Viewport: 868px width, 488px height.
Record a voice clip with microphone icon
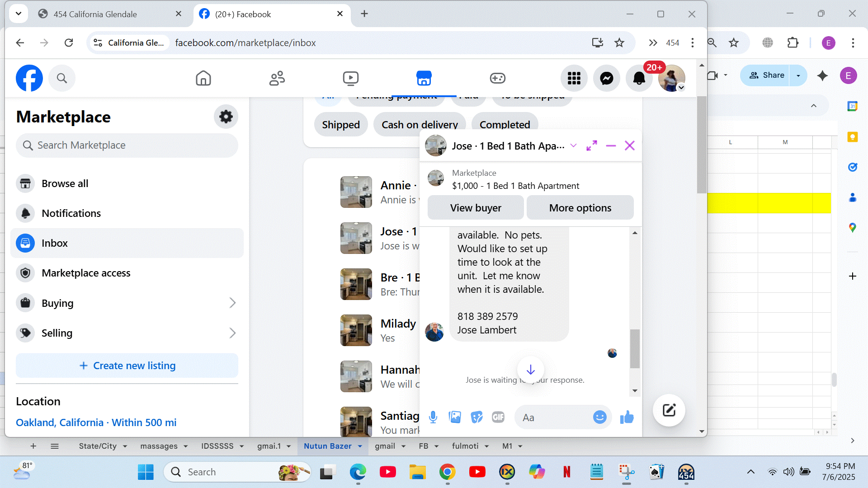(x=433, y=417)
